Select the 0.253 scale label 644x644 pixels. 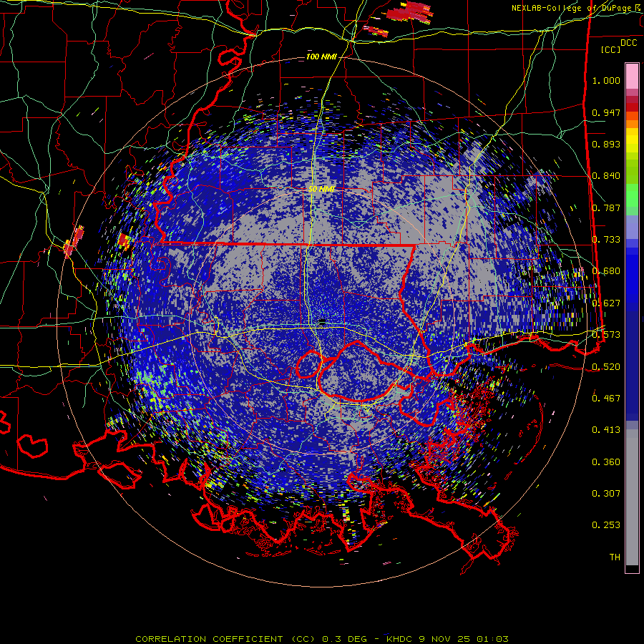[606, 525]
